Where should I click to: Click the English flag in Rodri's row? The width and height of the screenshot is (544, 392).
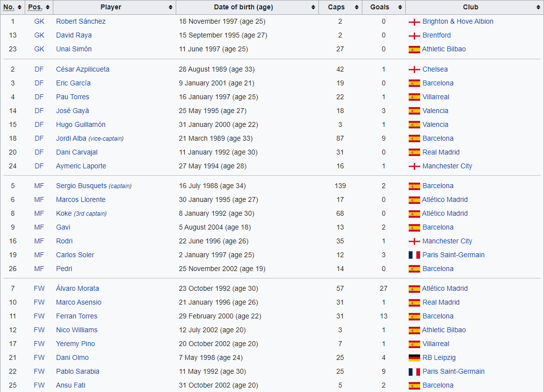coord(414,241)
